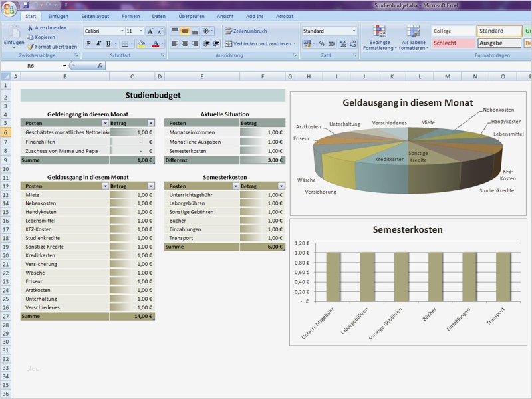
Task: Open the Calibri font name dropdown
Action: click(122, 31)
